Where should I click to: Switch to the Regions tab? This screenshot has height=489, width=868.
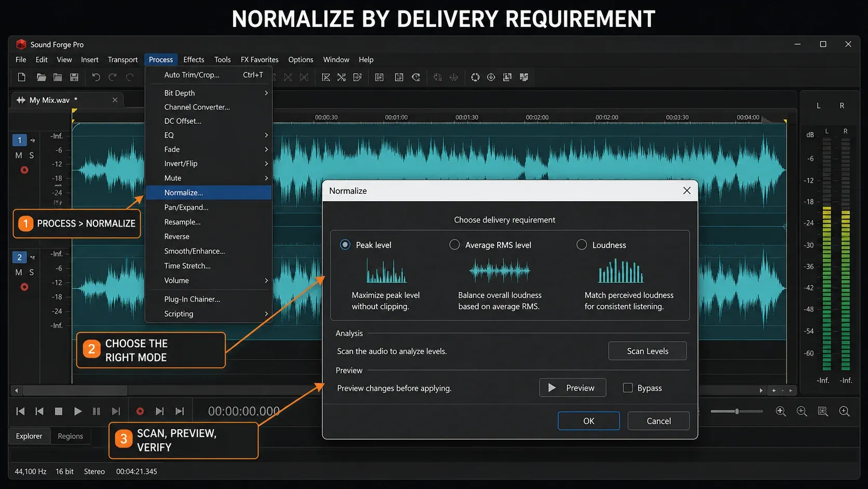tap(70, 436)
